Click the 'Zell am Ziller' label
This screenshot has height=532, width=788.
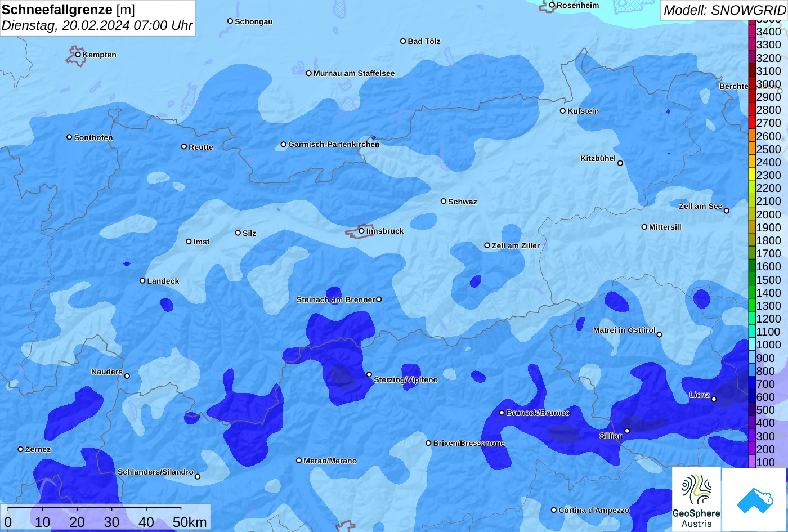click(516, 245)
